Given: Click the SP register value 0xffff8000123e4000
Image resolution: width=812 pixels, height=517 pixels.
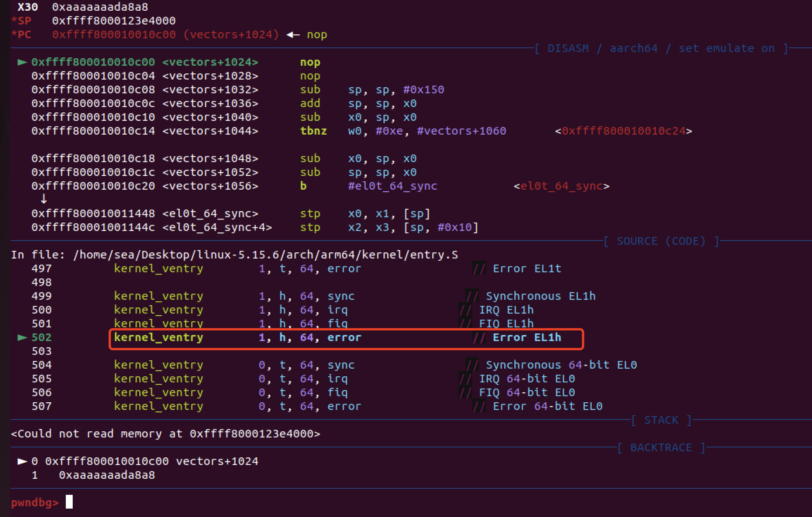Looking at the screenshot, I should (114, 21).
